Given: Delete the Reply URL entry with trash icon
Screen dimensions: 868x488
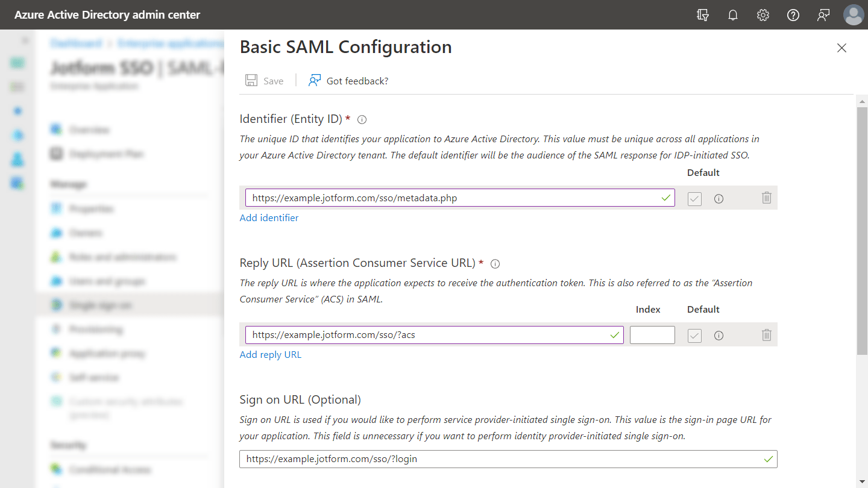Looking at the screenshot, I should coord(766,335).
